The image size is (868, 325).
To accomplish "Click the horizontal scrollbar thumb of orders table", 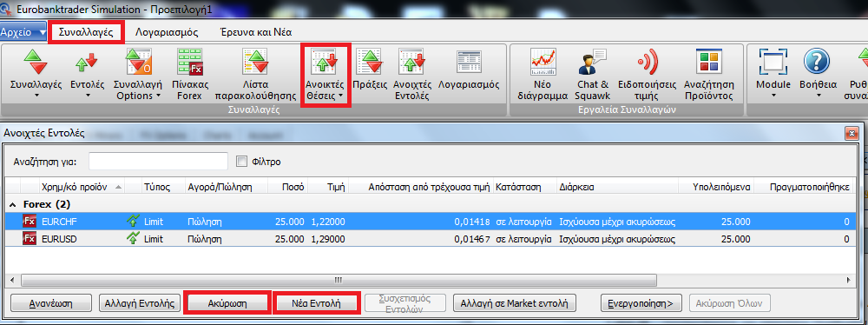I will coord(339,280).
